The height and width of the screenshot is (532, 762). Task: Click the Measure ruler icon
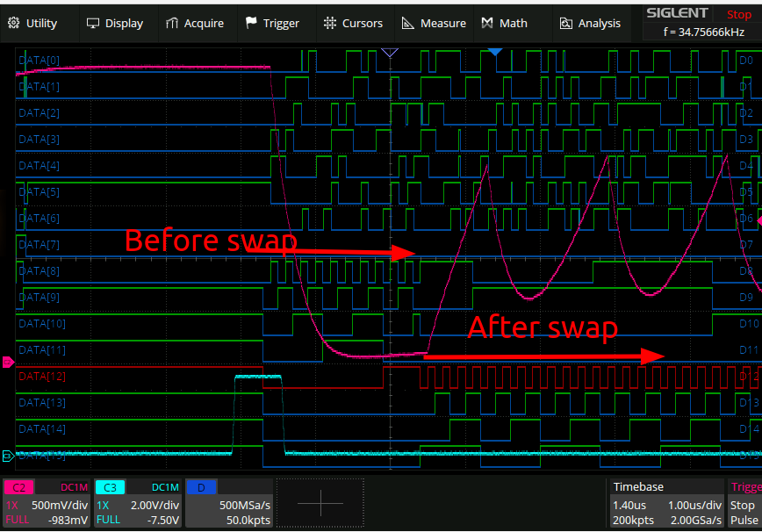[408, 24]
